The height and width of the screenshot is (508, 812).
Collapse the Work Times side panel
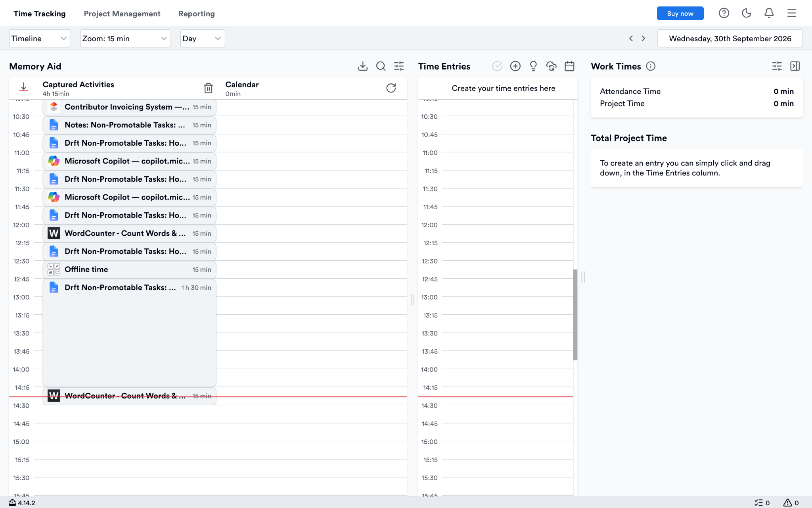[795, 66]
